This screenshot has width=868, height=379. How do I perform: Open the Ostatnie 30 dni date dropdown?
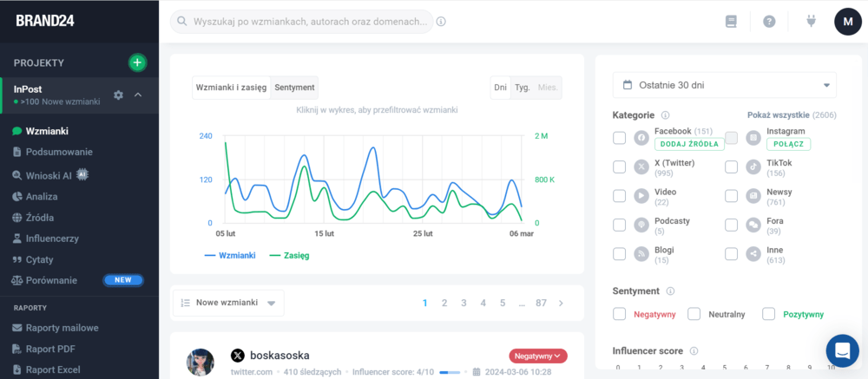pos(725,85)
